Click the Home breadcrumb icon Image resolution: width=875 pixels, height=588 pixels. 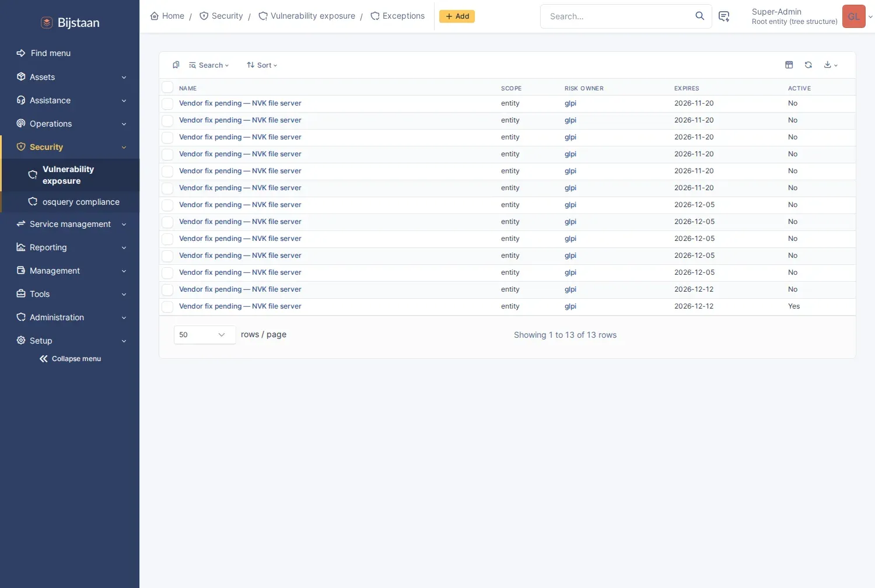pyautogui.click(x=155, y=16)
